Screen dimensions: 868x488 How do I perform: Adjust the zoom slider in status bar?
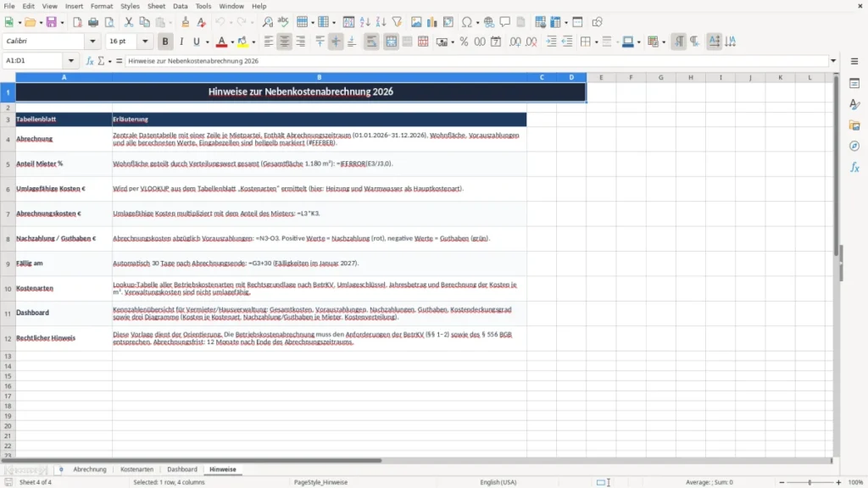click(810, 482)
